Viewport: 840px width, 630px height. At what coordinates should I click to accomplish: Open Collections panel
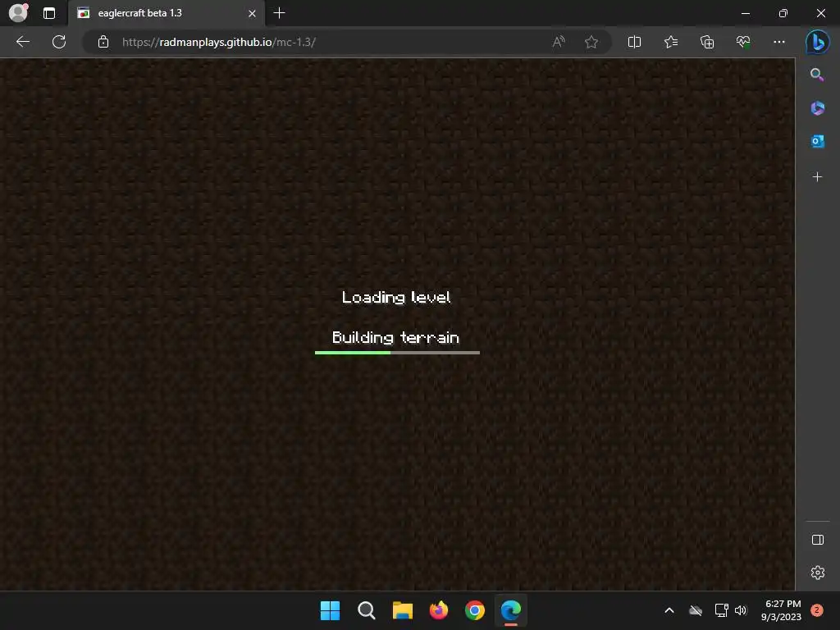pos(707,42)
